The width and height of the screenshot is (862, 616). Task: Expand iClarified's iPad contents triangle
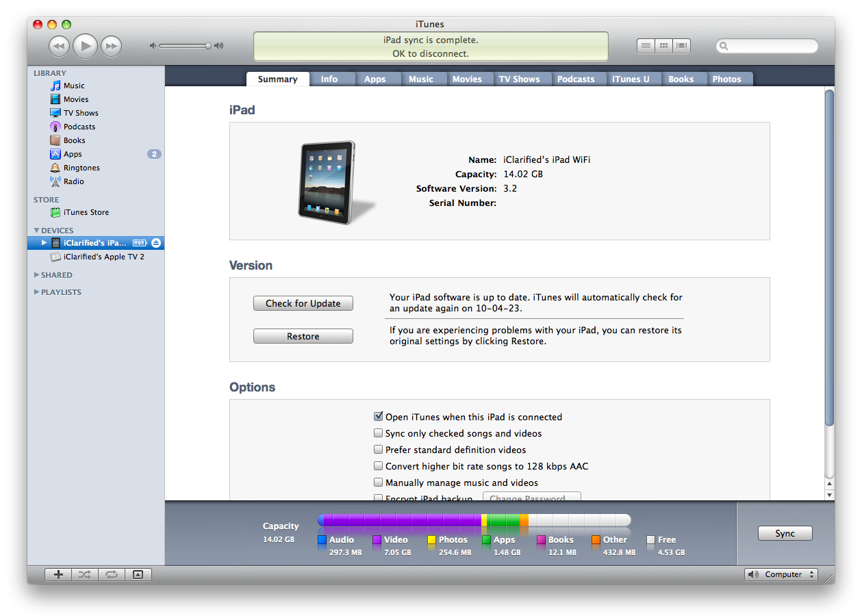coord(45,243)
